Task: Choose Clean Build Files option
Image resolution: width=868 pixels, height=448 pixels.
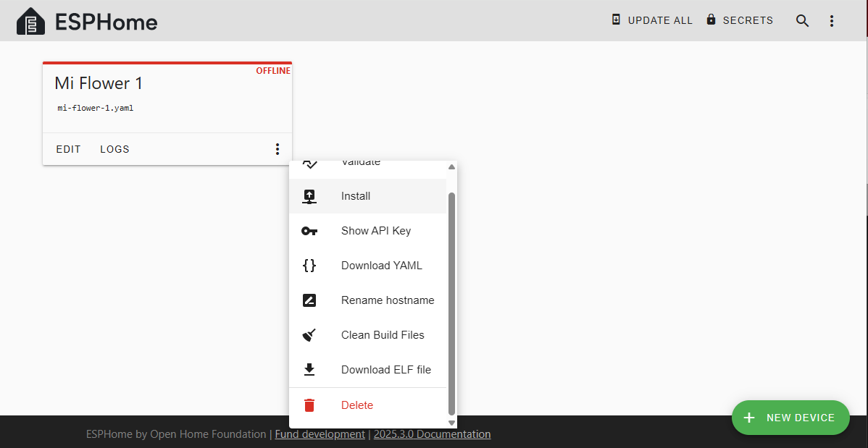Action: tap(367, 335)
